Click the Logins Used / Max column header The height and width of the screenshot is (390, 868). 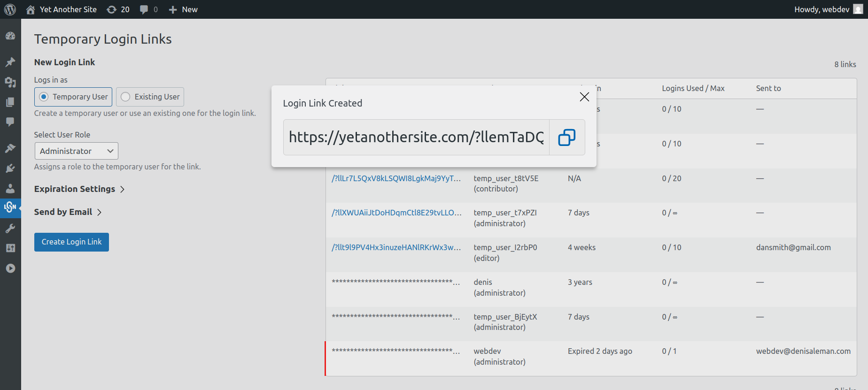click(x=693, y=88)
